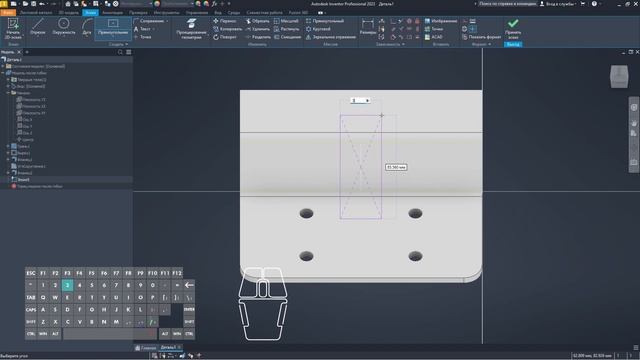This screenshot has height=360, width=640.
Task: Click the Sign in (Вход в службы) button
Action: (x=558, y=4)
